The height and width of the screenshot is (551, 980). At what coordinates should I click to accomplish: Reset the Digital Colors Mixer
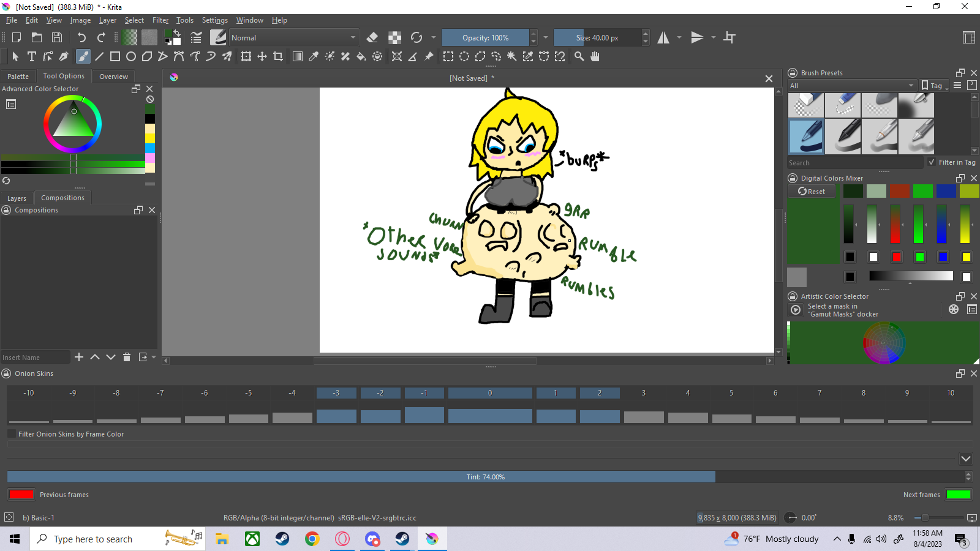(x=812, y=192)
